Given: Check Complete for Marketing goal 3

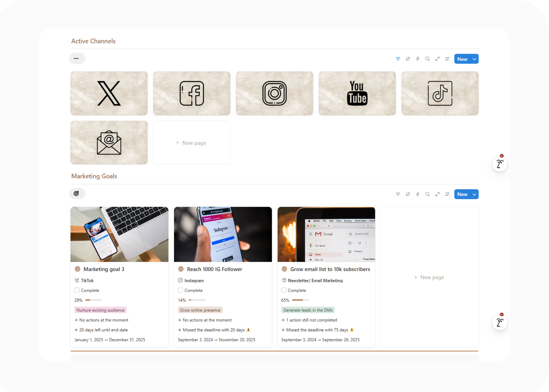Looking at the screenshot, I should coord(77,290).
